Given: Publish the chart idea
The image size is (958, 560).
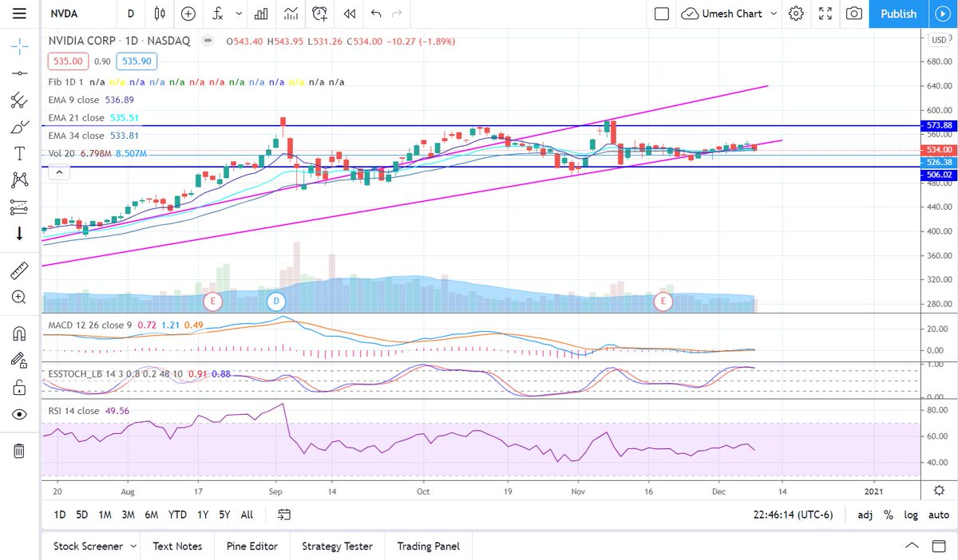Looking at the screenshot, I should (x=898, y=14).
